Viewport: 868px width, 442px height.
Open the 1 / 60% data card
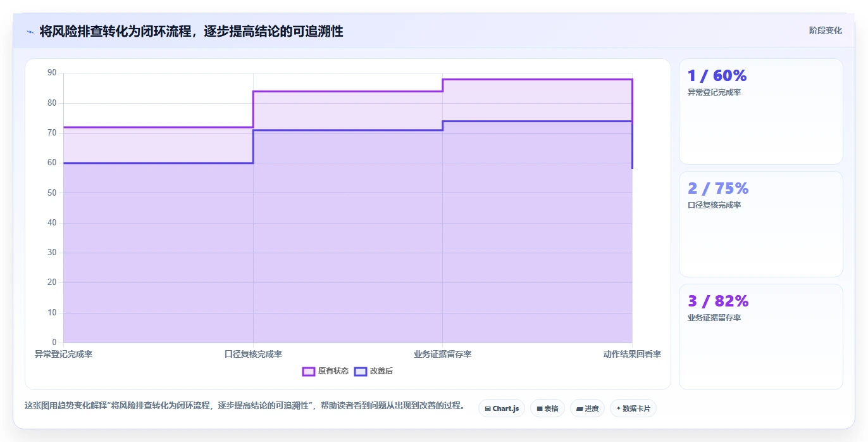coord(760,111)
